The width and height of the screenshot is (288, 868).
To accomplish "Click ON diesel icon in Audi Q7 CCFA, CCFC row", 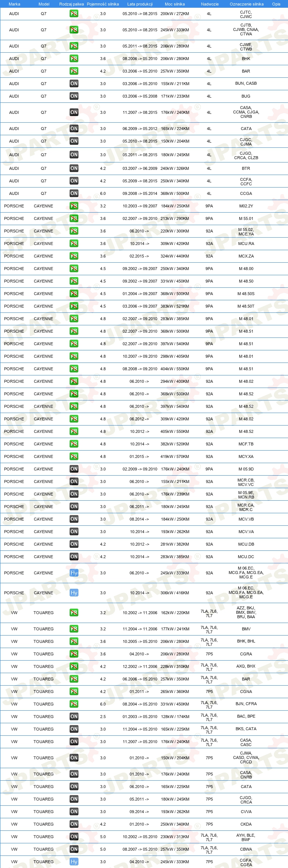I will (x=74, y=181).
